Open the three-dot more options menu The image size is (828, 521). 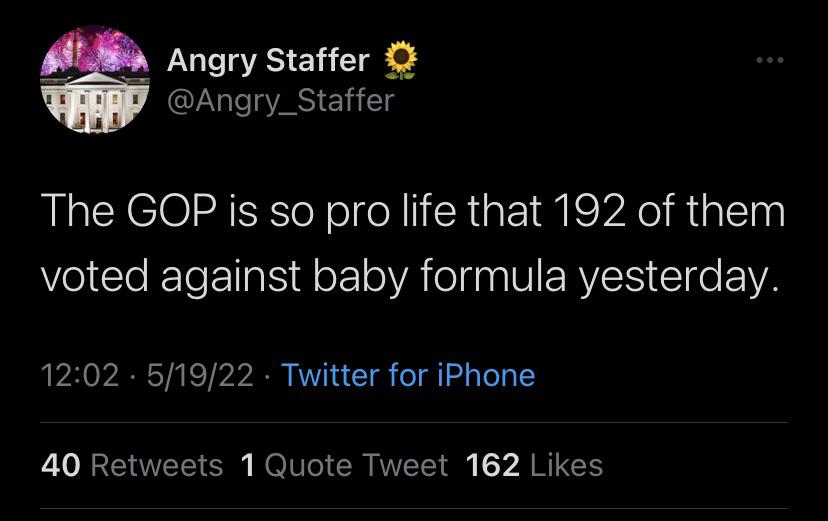(769, 61)
